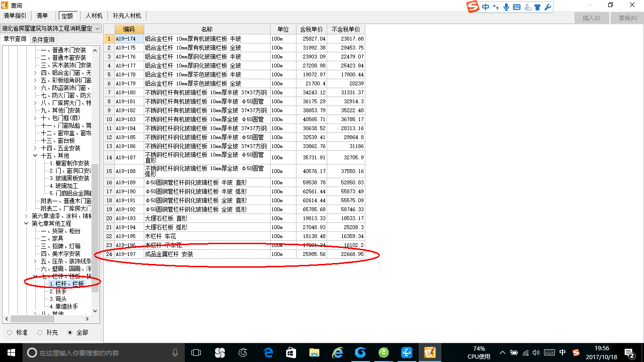Open the Wi-Fi network tray icon

click(x=525, y=353)
